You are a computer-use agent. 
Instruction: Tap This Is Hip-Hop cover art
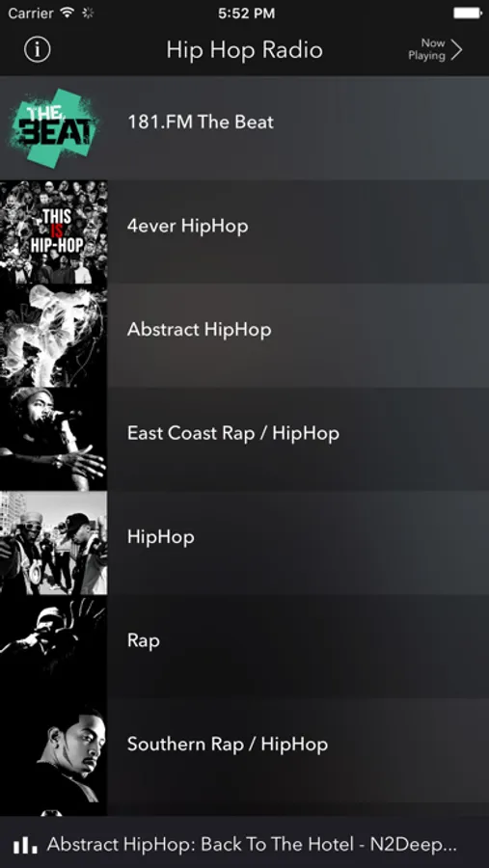[x=54, y=231]
